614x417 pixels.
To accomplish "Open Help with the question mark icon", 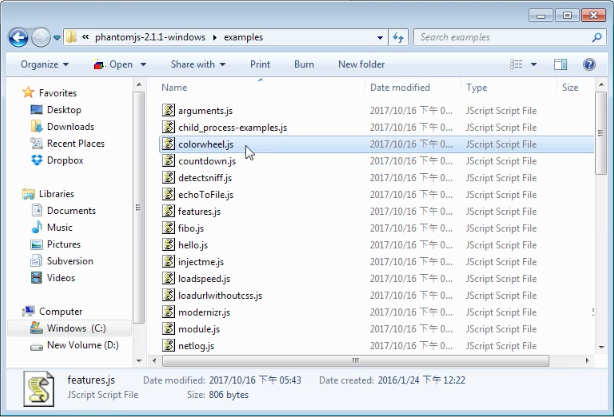I will pyautogui.click(x=589, y=65).
